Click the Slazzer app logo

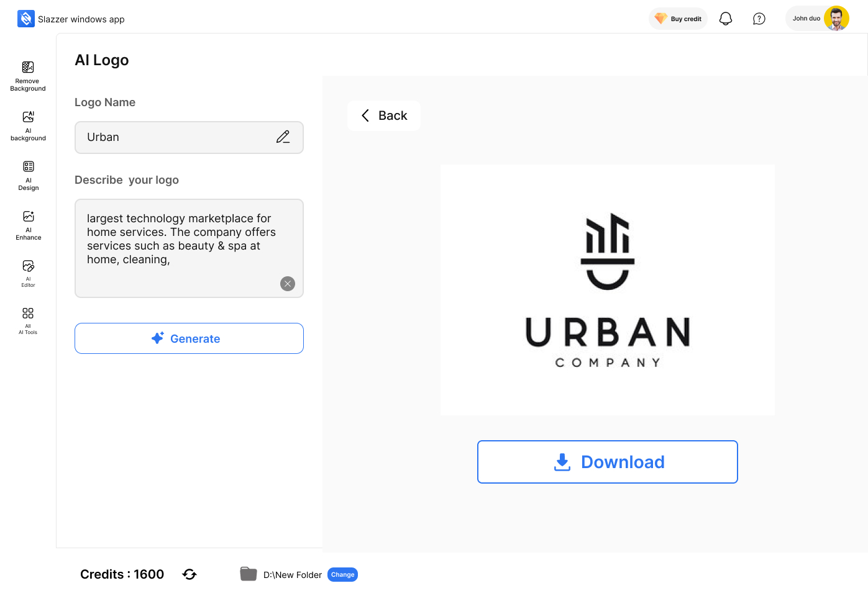[x=26, y=19]
